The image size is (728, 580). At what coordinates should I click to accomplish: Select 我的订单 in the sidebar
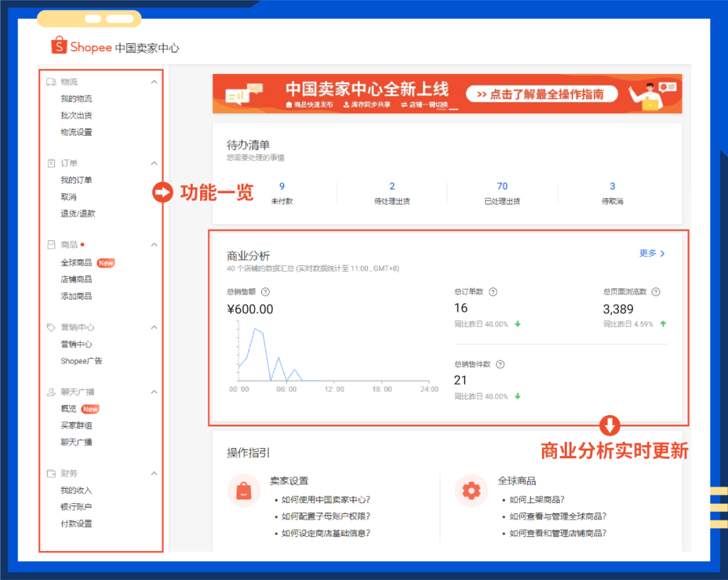coord(75,180)
